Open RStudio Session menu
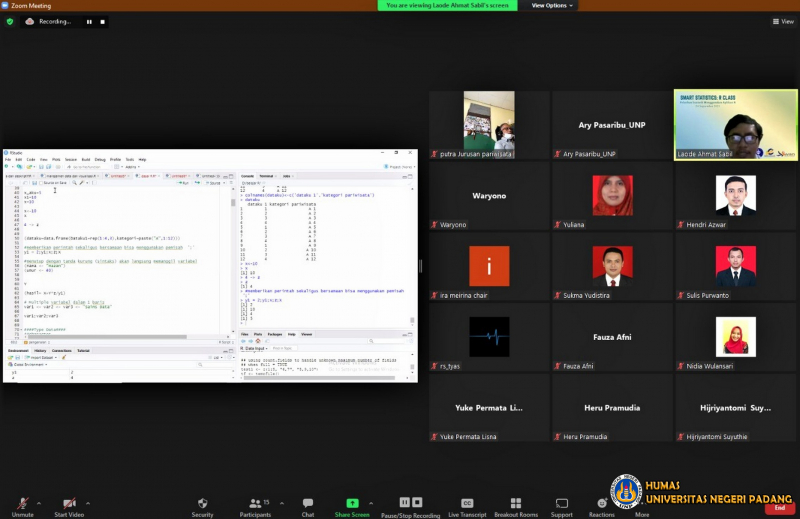Screen dimensions: 800x519 70,160
